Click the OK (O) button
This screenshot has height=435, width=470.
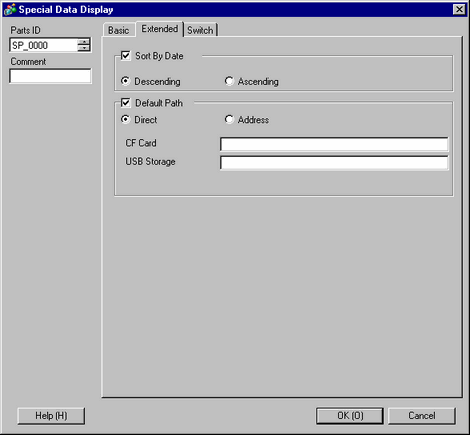click(350, 416)
